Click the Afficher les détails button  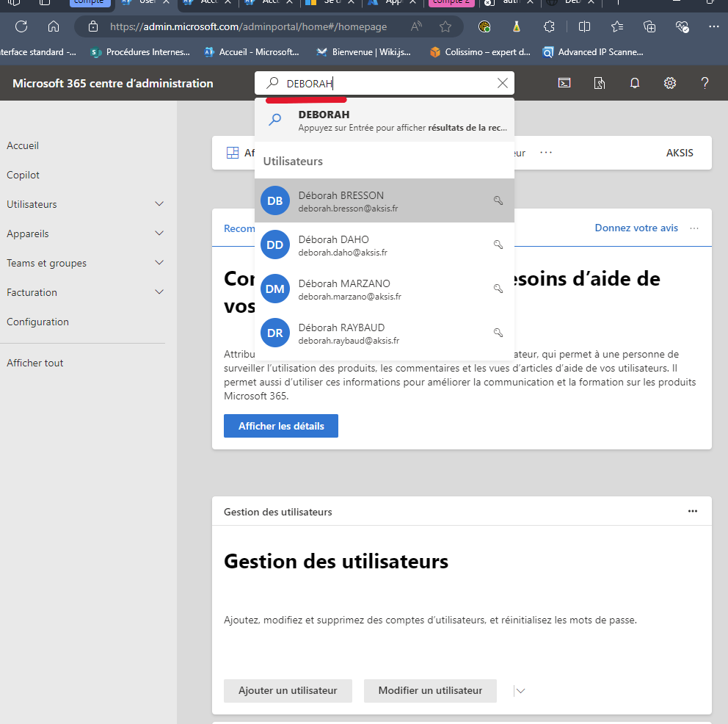coord(281,426)
